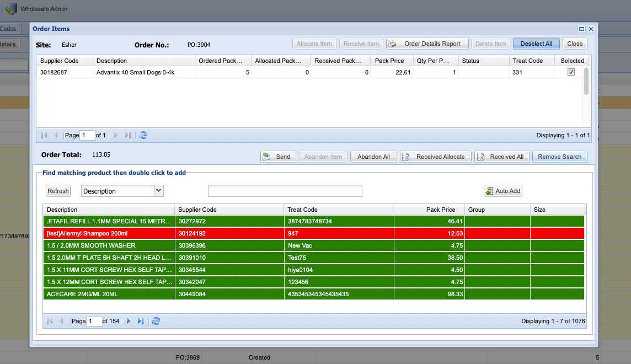Go to first page of product search results
Image resolution: width=631 pixels, height=364 pixels.
50,321
